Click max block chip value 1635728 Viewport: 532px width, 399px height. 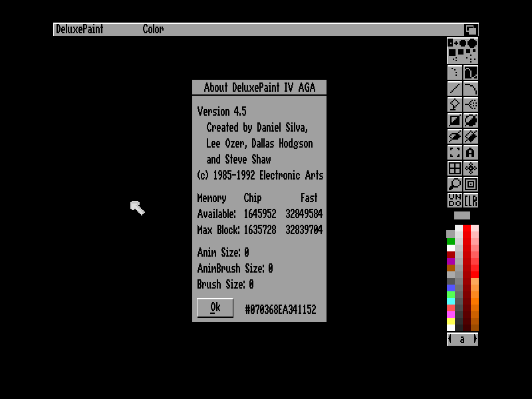pos(260,229)
